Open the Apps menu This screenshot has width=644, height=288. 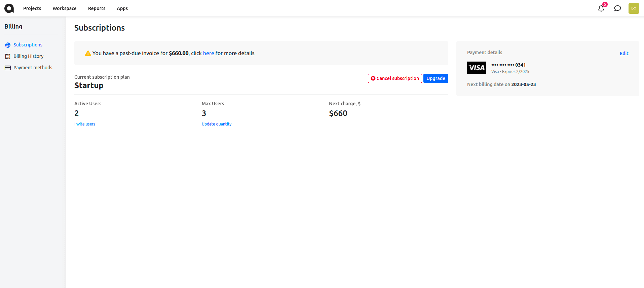[122, 8]
